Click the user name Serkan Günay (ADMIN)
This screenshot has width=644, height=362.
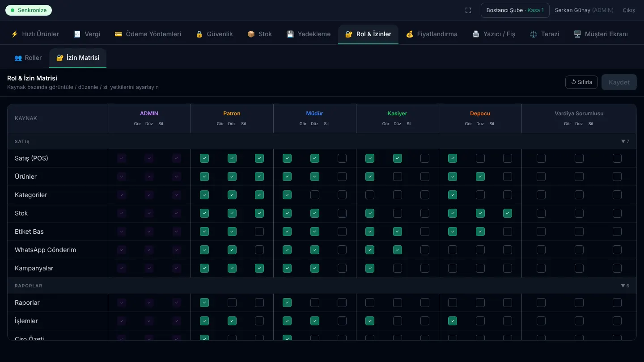(584, 10)
